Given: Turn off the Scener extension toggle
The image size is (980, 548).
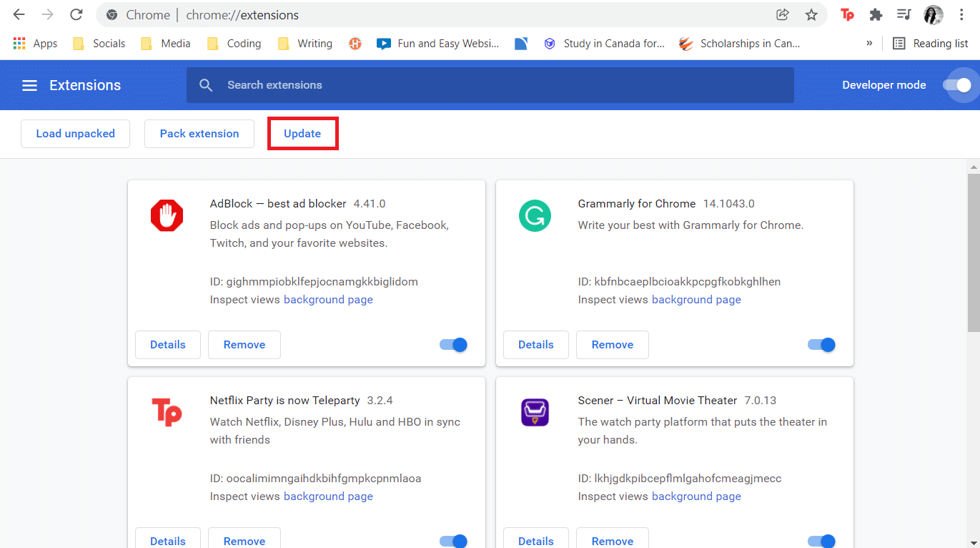Looking at the screenshot, I should coord(821,542).
